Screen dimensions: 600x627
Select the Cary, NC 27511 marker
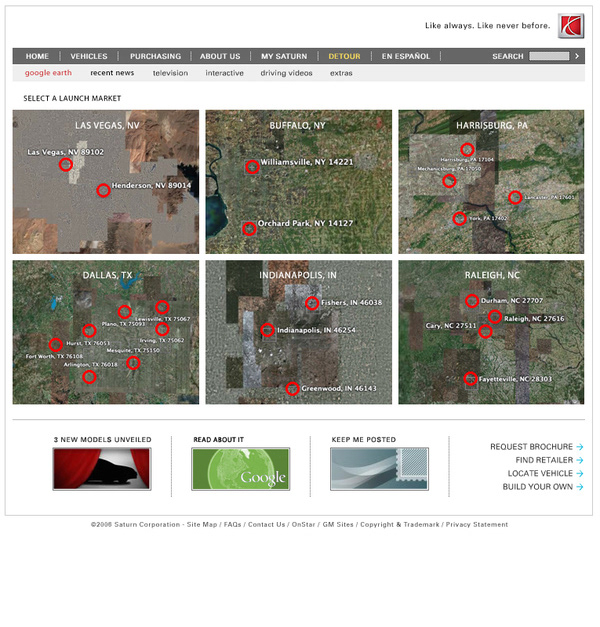click(485, 331)
